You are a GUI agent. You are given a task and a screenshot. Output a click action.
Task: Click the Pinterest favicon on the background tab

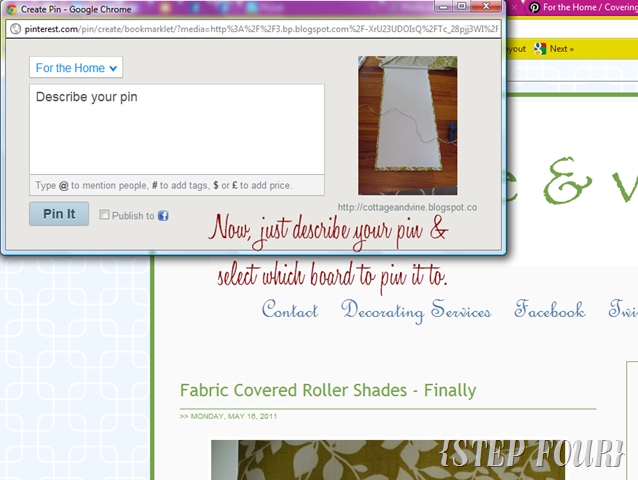(534, 7)
